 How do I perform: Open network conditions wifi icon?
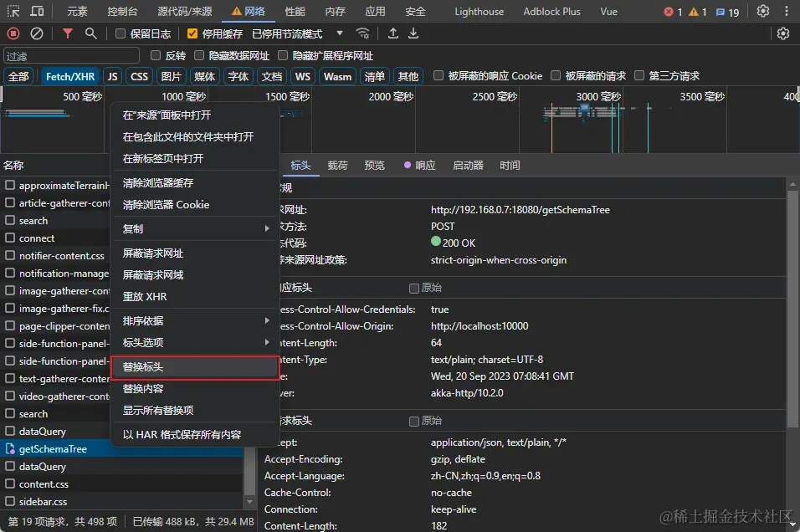[x=362, y=33]
